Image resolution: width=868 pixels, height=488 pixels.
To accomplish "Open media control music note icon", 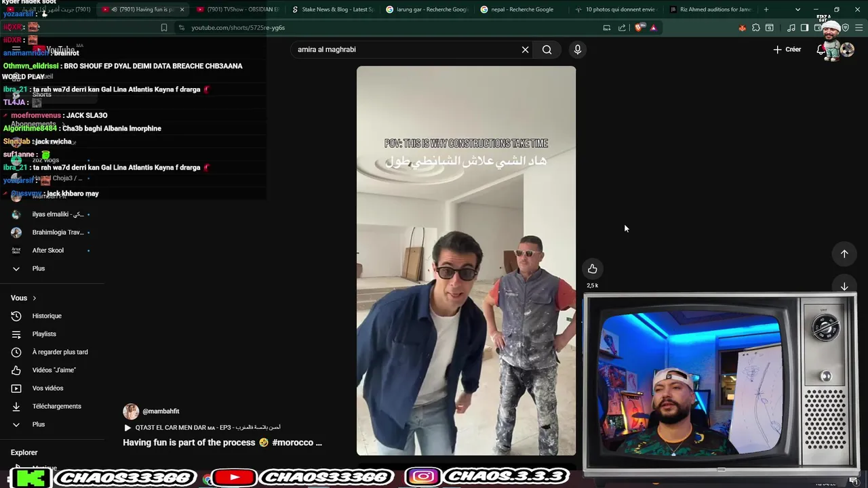I will point(791,28).
